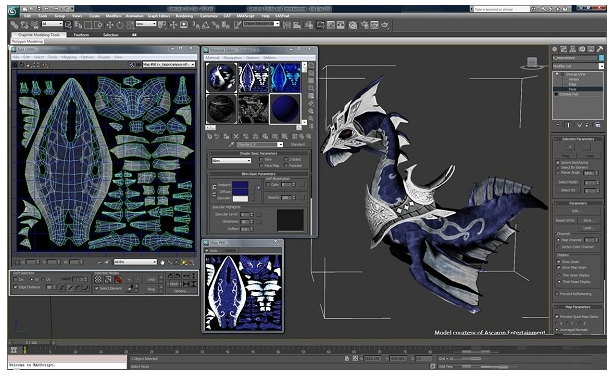Open the Render Setup icon

tap(364, 25)
